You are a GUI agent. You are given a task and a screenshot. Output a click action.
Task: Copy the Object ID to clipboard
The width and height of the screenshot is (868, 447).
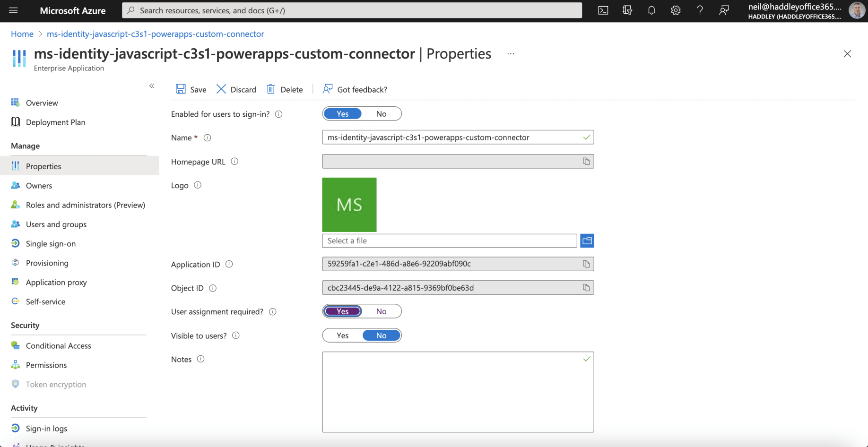[586, 288]
